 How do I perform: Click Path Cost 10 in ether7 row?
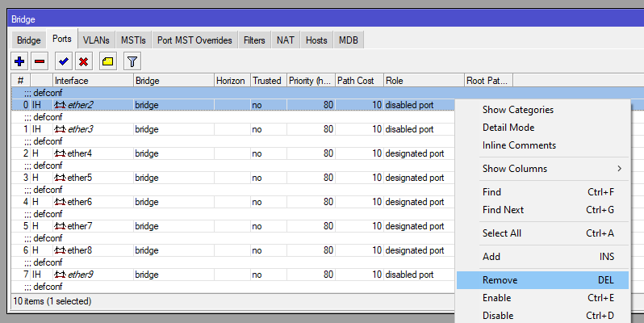(377, 226)
